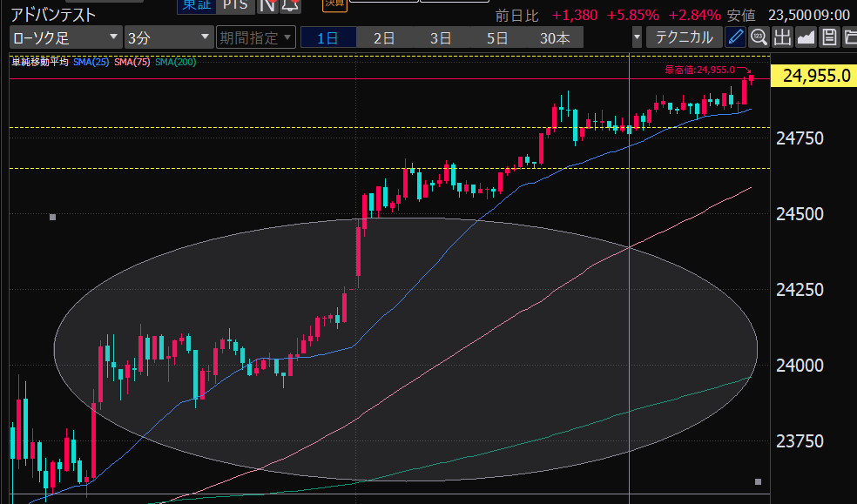Click the magnifier value-inspect icon
The image size is (857, 504).
point(759,37)
